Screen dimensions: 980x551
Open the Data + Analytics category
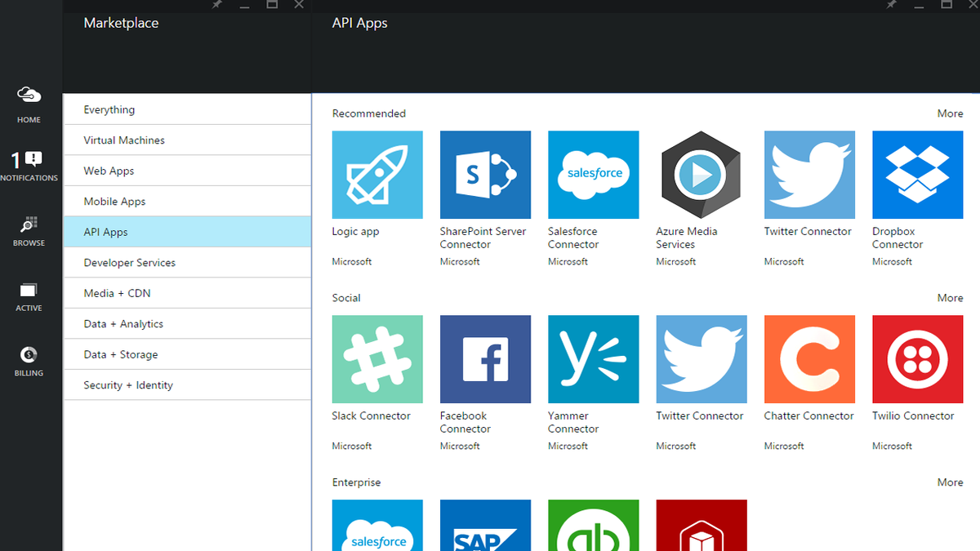point(187,324)
